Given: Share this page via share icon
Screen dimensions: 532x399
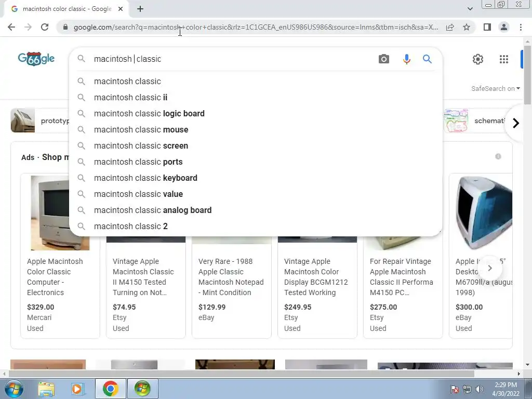Looking at the screenshot, I should coord(450,27).
